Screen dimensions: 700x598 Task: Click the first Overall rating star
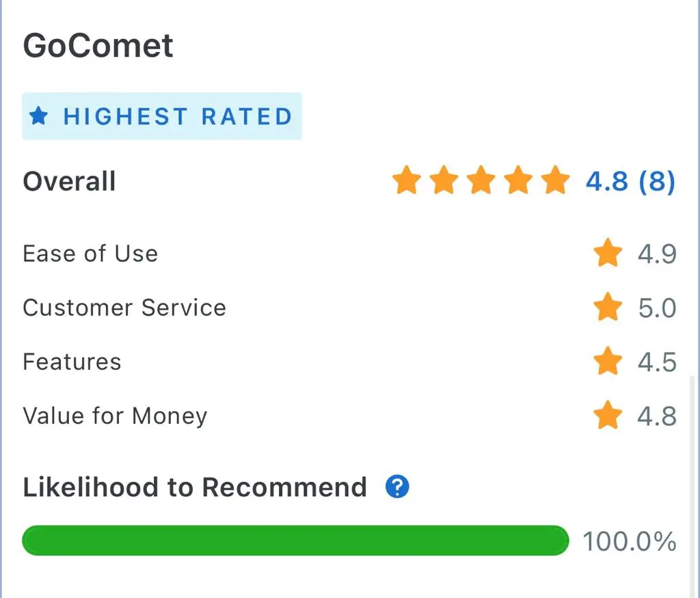[407, 180]
